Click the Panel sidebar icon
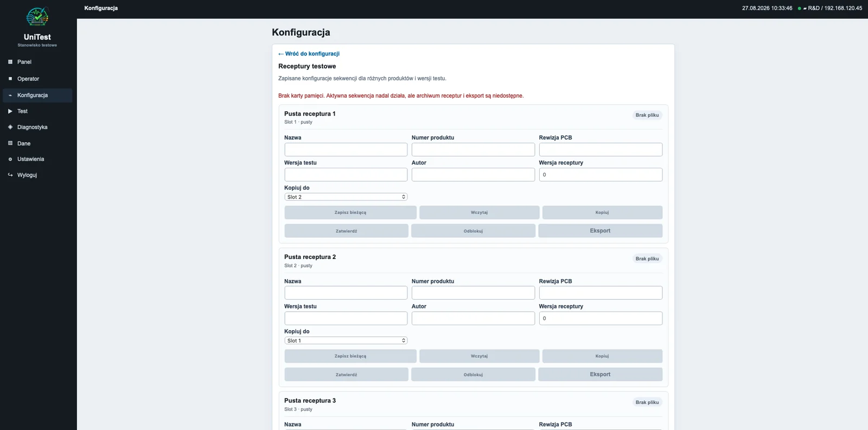 coord(10,62)
